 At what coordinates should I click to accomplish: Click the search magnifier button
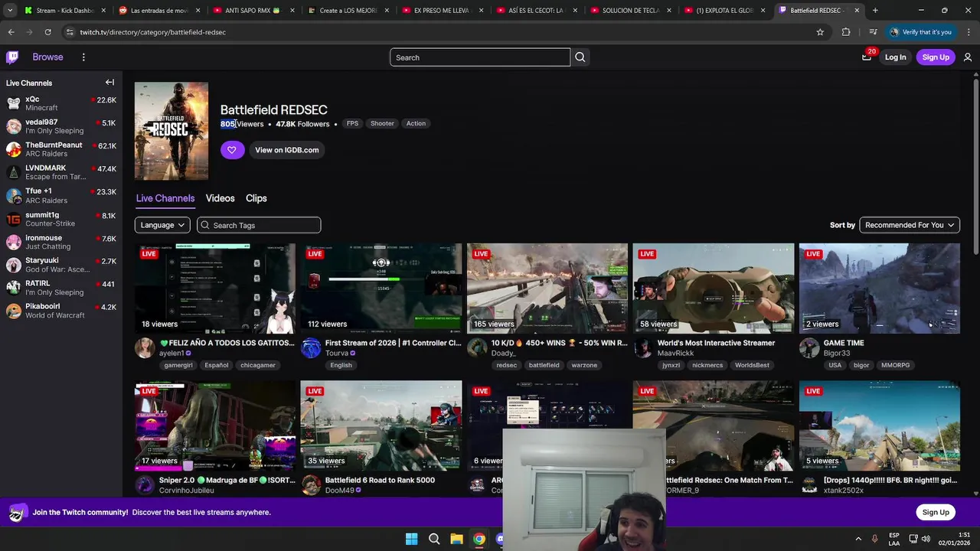click(x=580, y=57)
